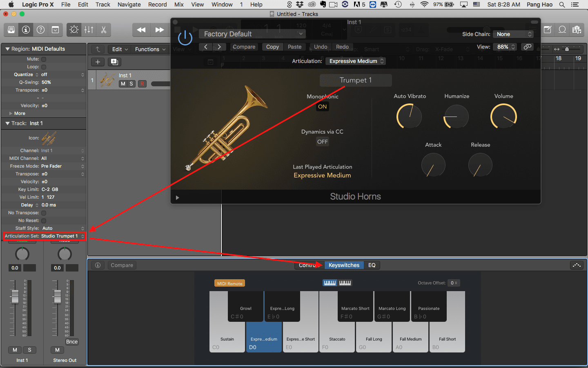The height and width of the screenshot is (368, 588).
Task: Open the Record menu
Action: tap(158, 4)
